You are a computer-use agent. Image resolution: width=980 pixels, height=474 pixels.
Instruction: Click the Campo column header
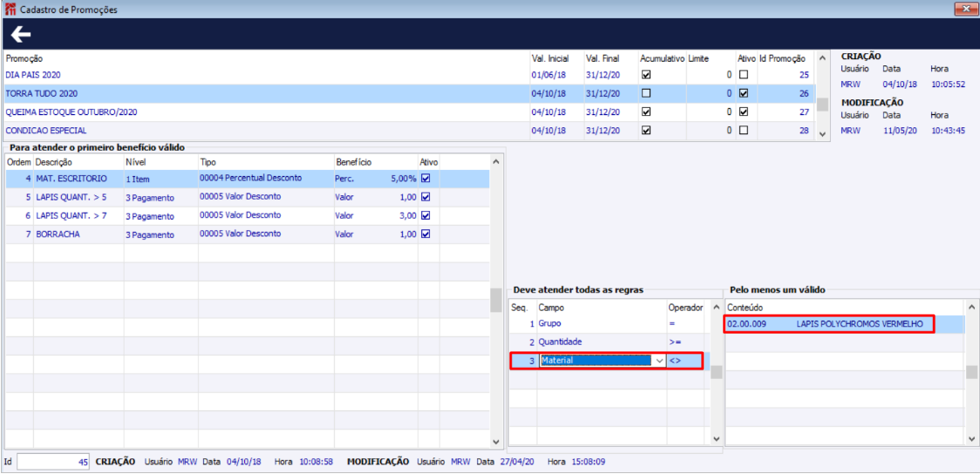[x=551, y=308]
